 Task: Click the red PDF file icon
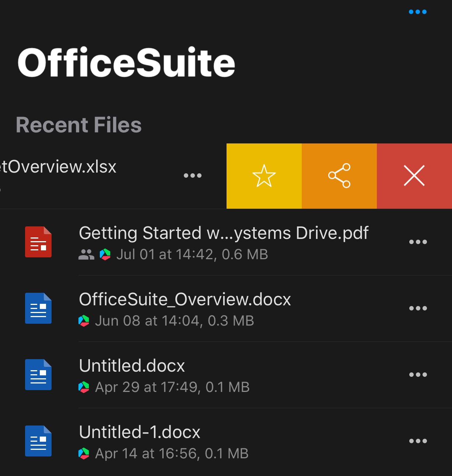[38, 242]
